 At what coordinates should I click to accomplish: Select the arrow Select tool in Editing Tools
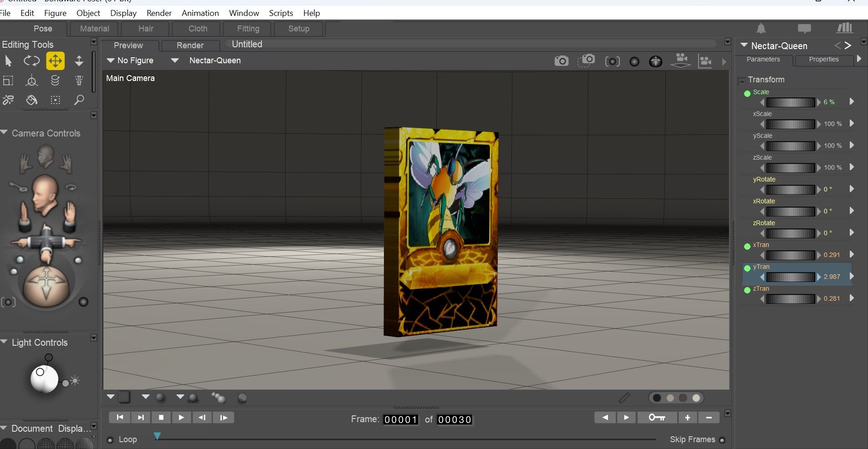pos(8,61)
